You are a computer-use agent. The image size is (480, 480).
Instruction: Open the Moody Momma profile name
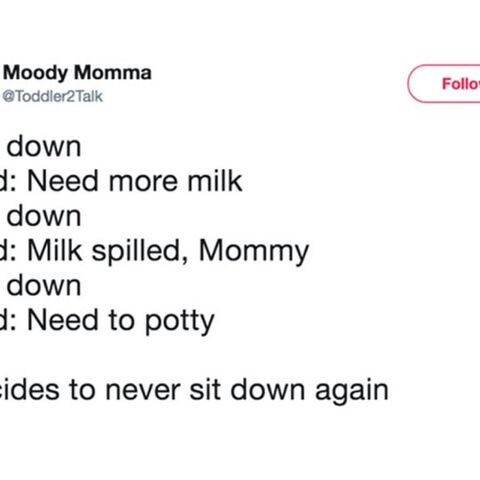point(77,73)
